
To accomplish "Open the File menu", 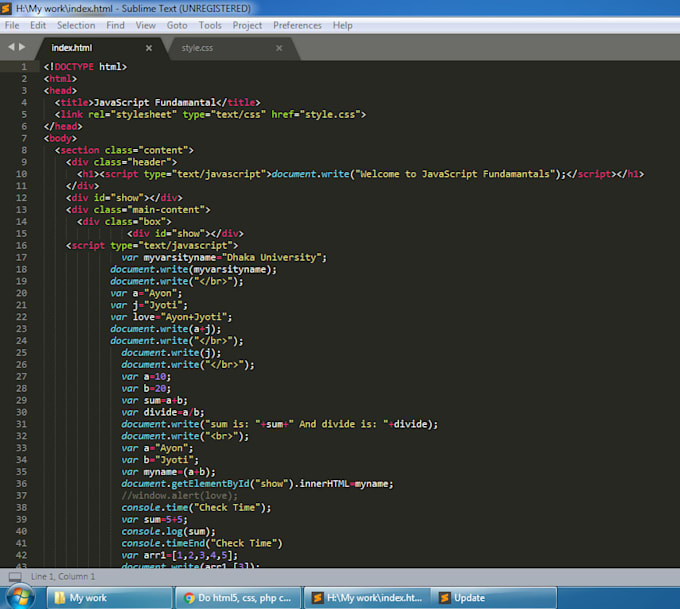I will [12, 26].
